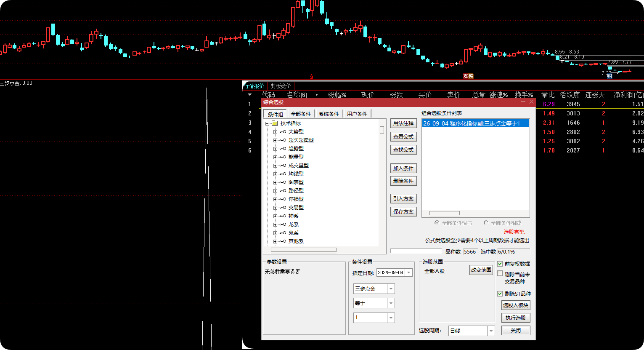The image size is (644, 350).
Task: Select the 条件组 tab
Action: point(276,114)
